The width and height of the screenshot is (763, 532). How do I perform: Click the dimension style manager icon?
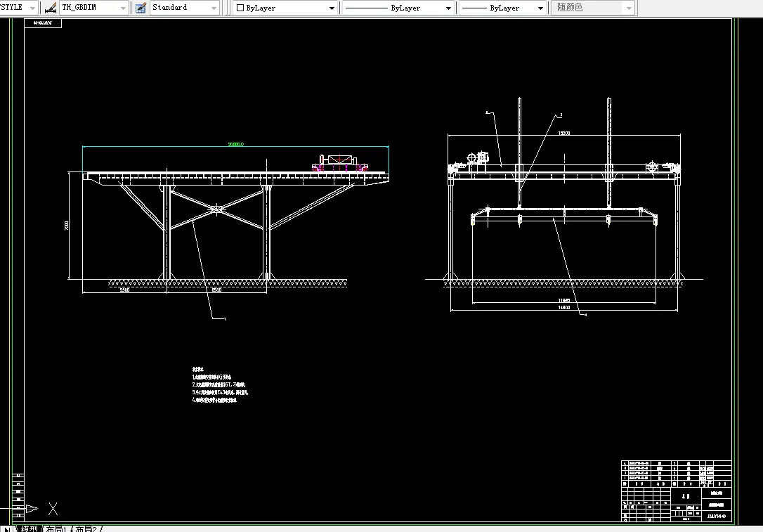coord(50,8)
